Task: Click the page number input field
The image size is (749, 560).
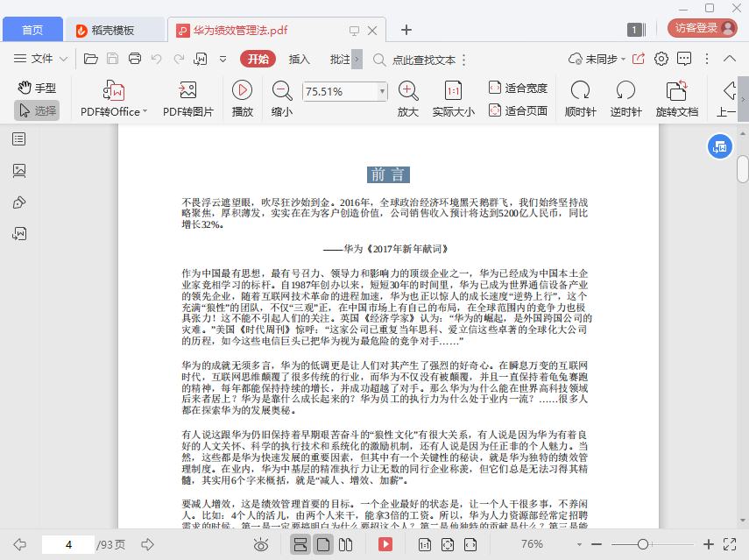Action: pos(67,544)
